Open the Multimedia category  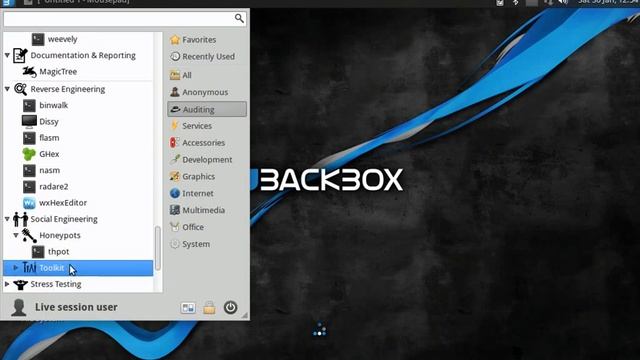pyautogui.click(x=207, y=210)
